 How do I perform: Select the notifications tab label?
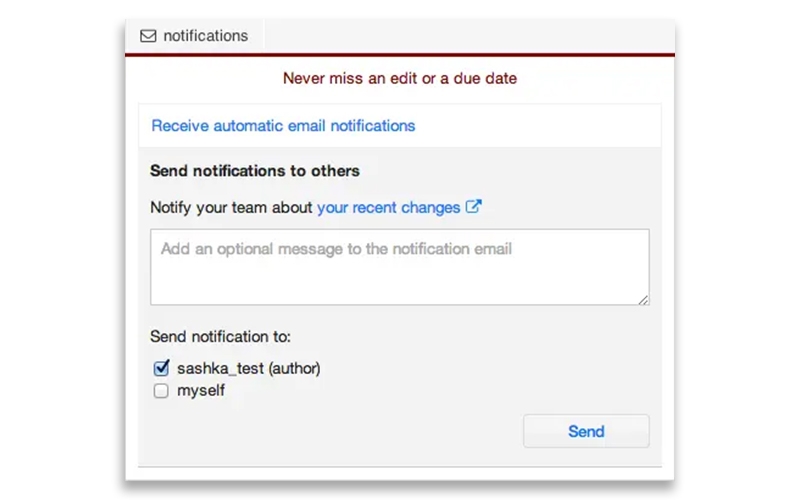click(x=205, y=36)
